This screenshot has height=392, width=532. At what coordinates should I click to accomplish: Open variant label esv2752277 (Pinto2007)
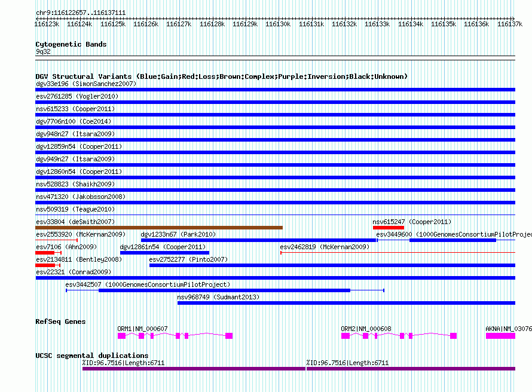(188, 259)
